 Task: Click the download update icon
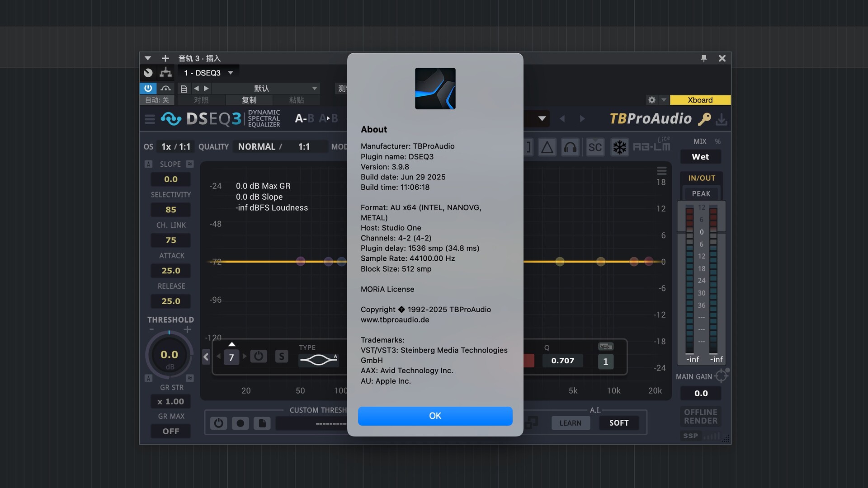tap(722, 119)
